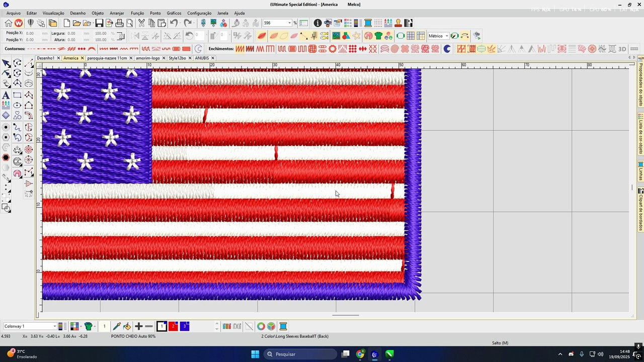Screen dimensions: 644x362
Task: Open the Linhas side panel
Action: pos(640,171)
